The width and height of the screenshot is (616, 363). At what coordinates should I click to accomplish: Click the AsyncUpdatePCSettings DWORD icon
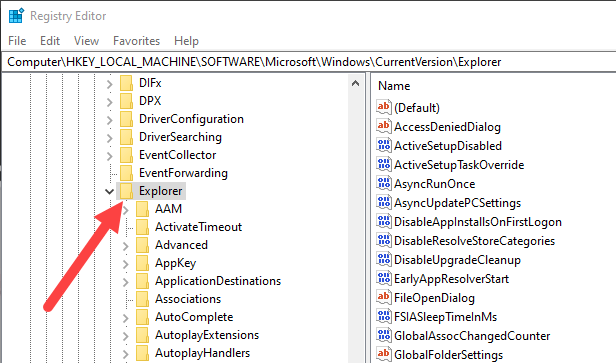383,202
